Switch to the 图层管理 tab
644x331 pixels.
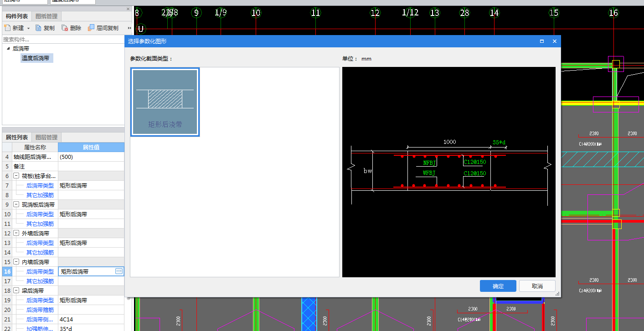[46, 137]
